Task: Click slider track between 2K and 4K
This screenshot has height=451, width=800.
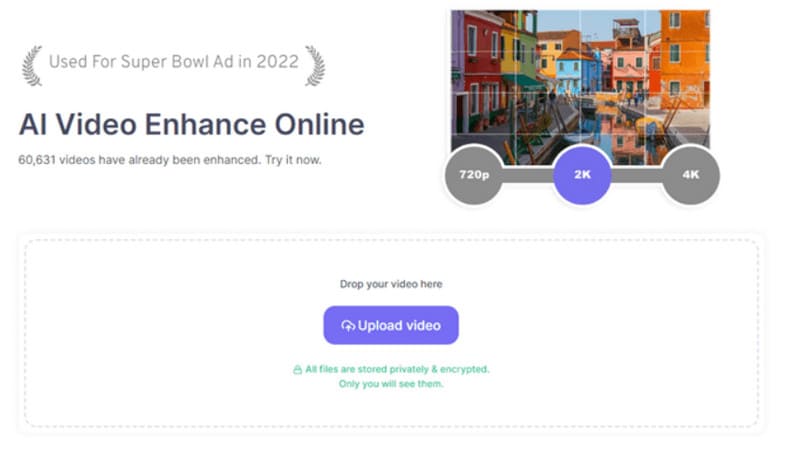Action: [x=636, y=175]
